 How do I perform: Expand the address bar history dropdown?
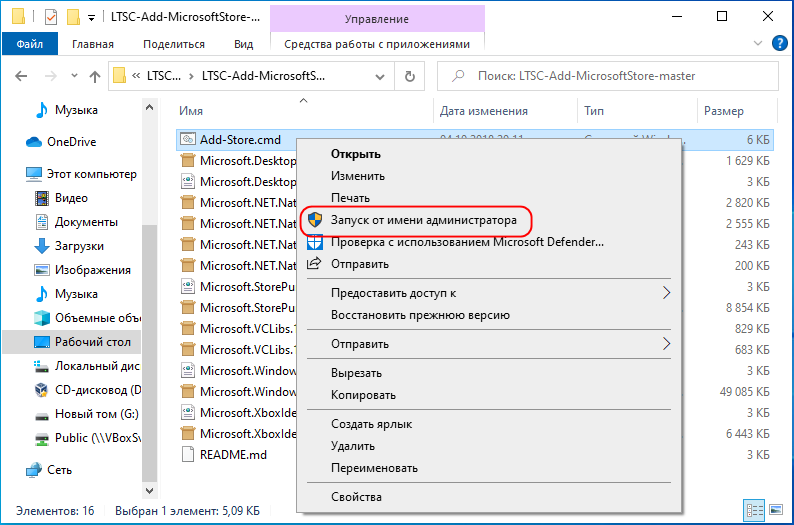point(380,76)
